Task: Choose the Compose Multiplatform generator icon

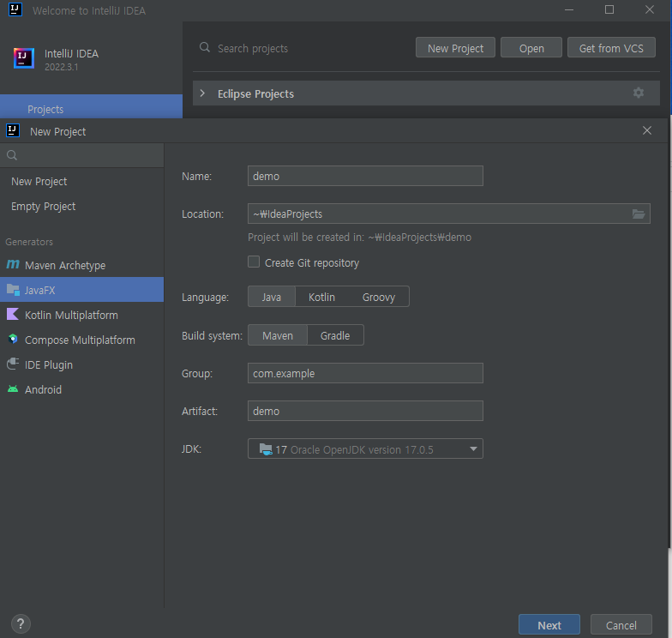Action: (x=13, y=340)
